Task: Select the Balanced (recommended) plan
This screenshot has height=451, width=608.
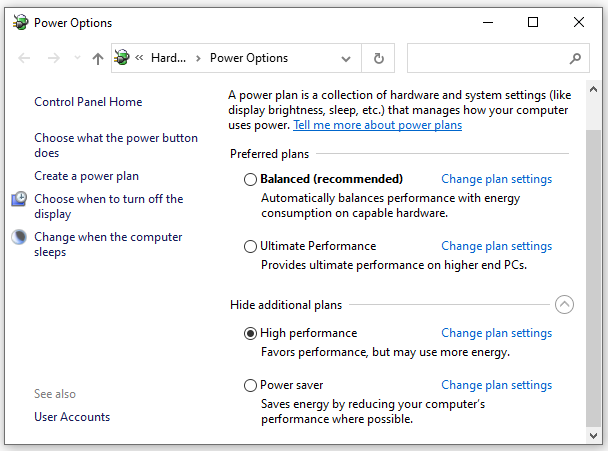Action: 250,179
